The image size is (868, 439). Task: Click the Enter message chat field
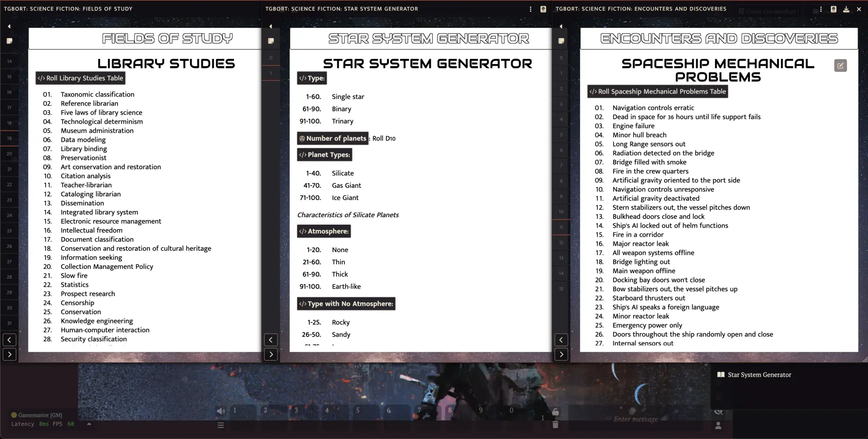pos(636,419)
